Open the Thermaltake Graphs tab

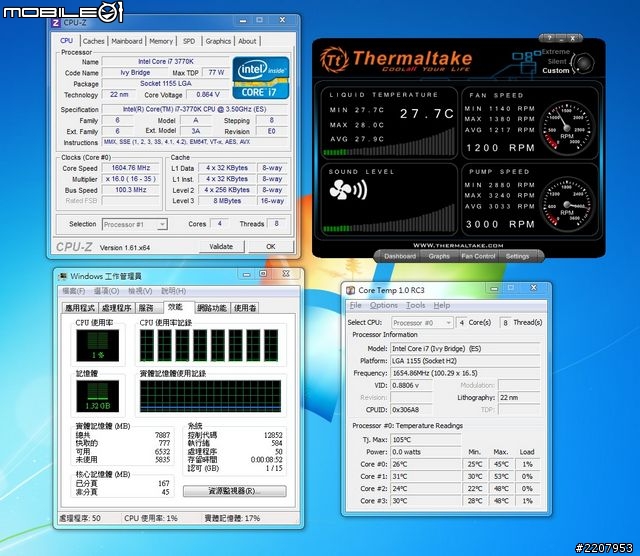tap(439, 256)
